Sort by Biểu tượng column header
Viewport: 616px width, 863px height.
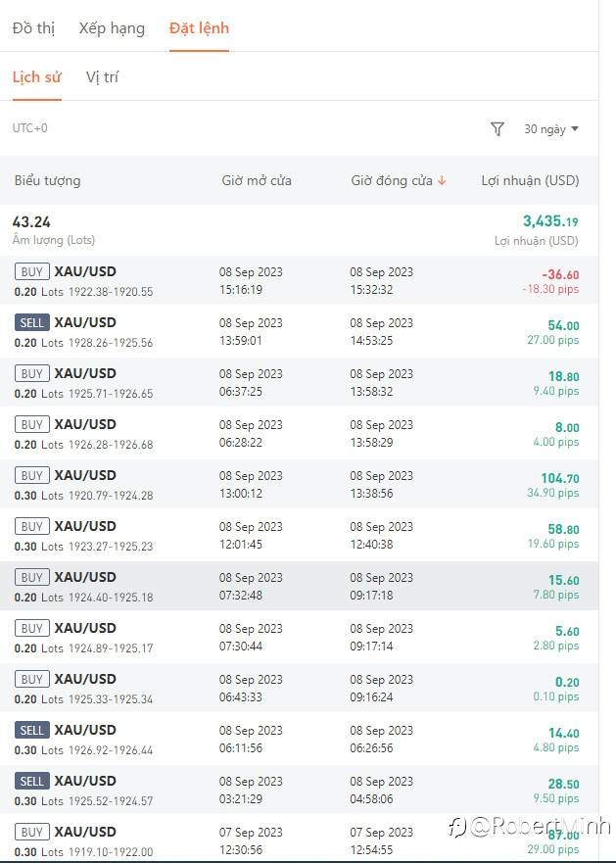click(x=47, y=181)
